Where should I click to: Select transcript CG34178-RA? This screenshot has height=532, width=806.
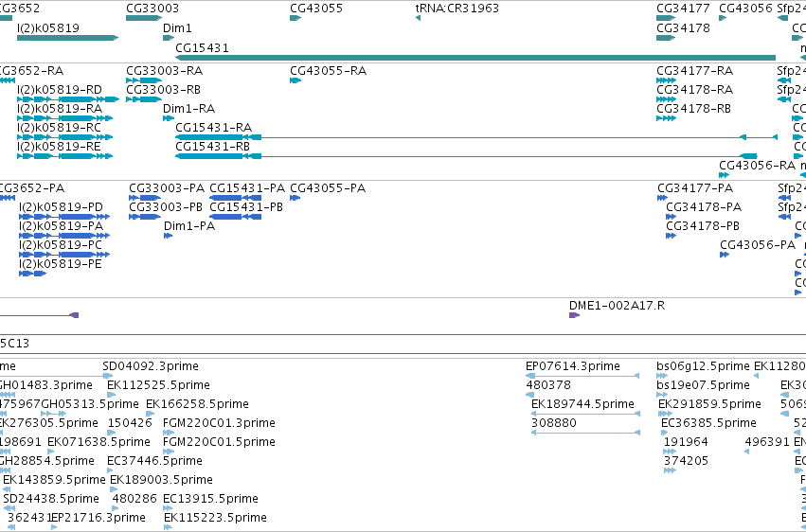pyautogui.click(x=694, y=90)
